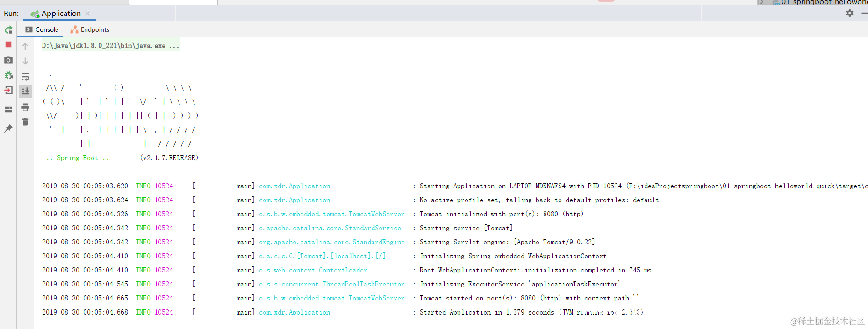868x329 pixels.
Task: Click 'Root WebApplicationContext: initialization completed' message
Action: click(x=535, y=270)
